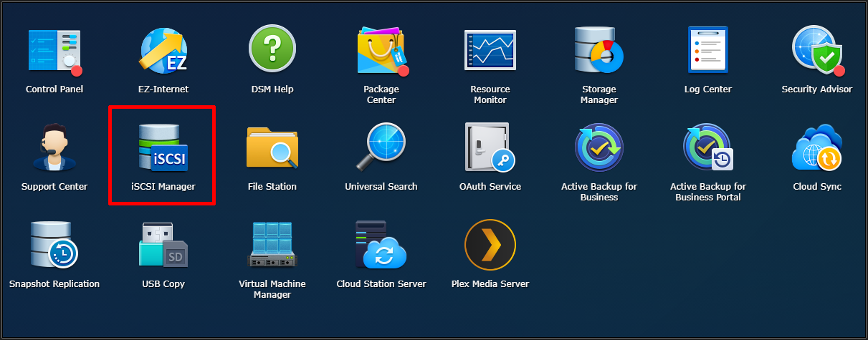
Task: Click the "Universal Search" text label
Action: click(x=381, y=187)
